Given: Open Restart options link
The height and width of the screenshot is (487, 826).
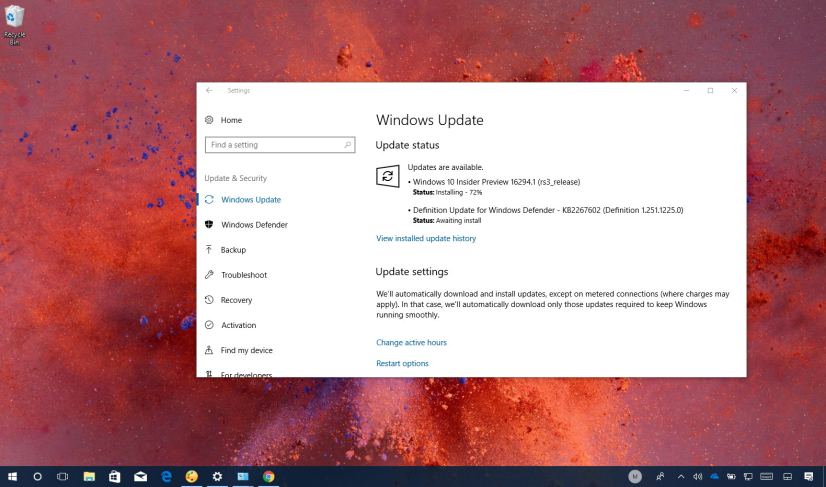Looking at the screenshot, I should 402,363.
